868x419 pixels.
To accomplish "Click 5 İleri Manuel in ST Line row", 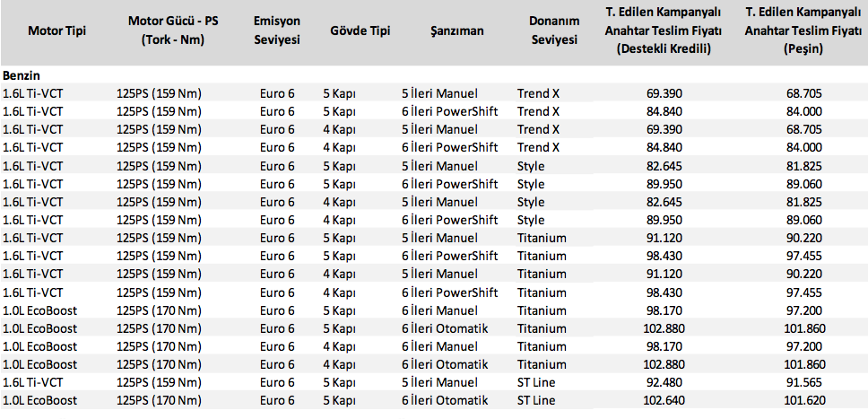I will [439, 383].
